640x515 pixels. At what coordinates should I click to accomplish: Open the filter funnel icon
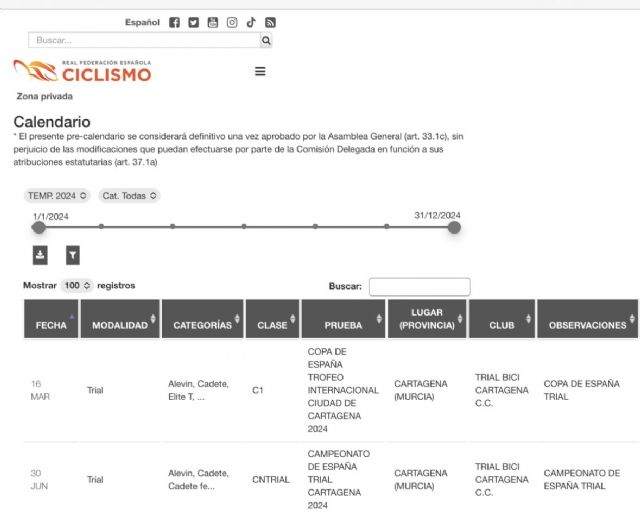pos(72,255)
